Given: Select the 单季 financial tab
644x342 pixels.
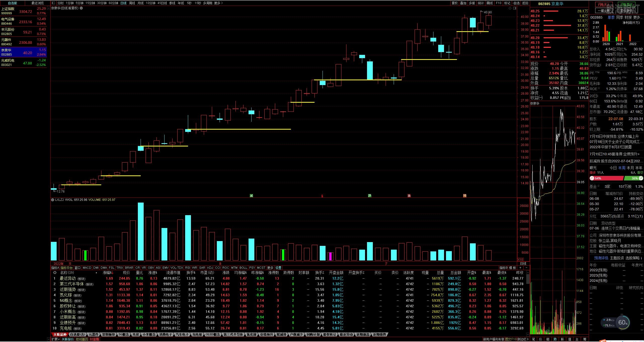Looking at the screenshot, I should (611, 17).
